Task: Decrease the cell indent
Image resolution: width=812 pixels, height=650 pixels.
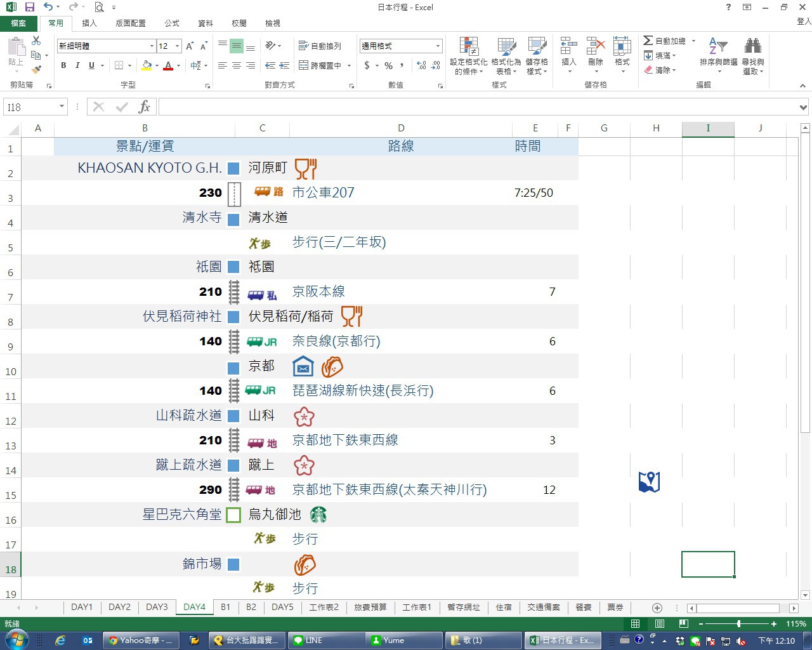Action: (x=270, y=65)
